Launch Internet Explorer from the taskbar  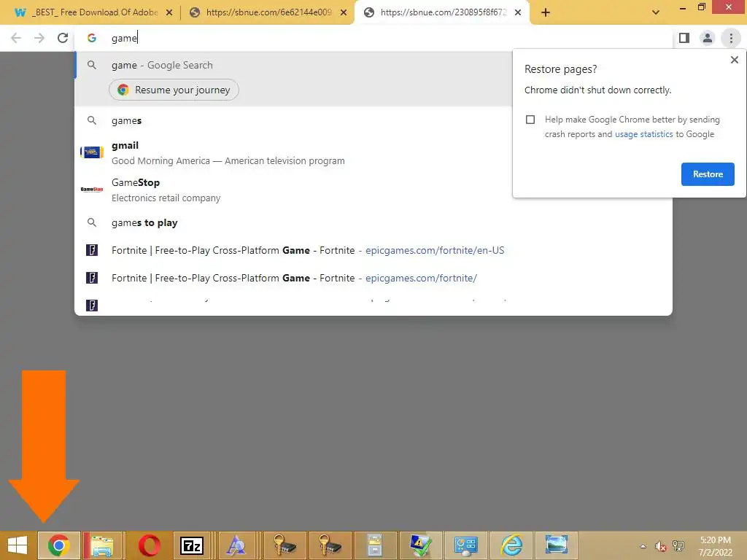coord(511,545)
